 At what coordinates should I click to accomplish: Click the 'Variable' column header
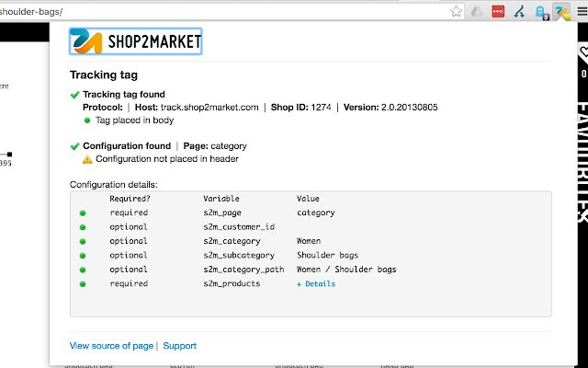(221, 199)
